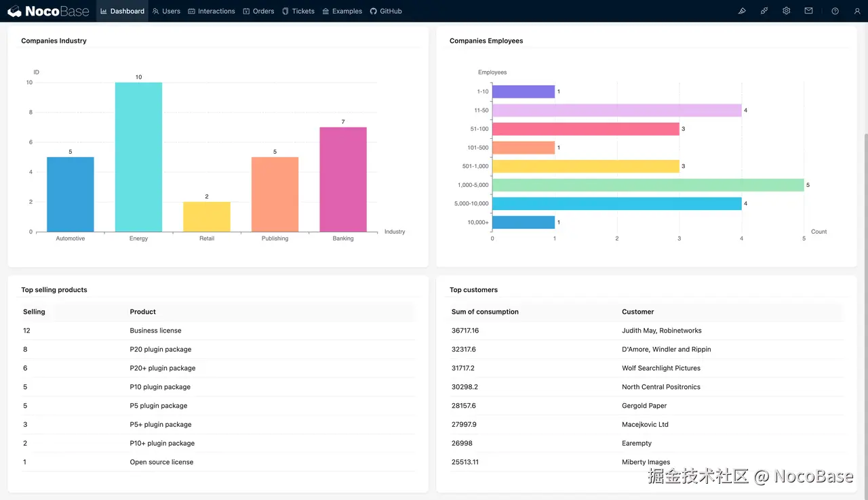Click the settings gear icon
Screen dimensions: 868x500
786,11
